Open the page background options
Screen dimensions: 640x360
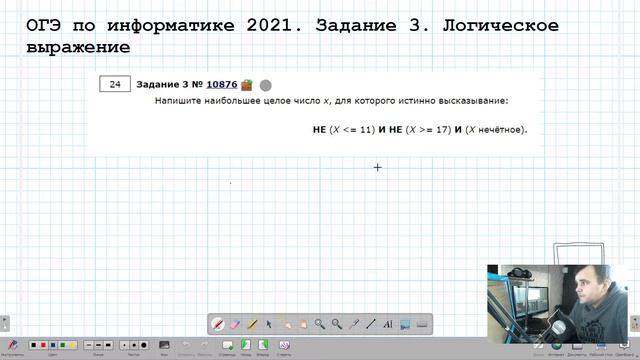click(164, 345)
